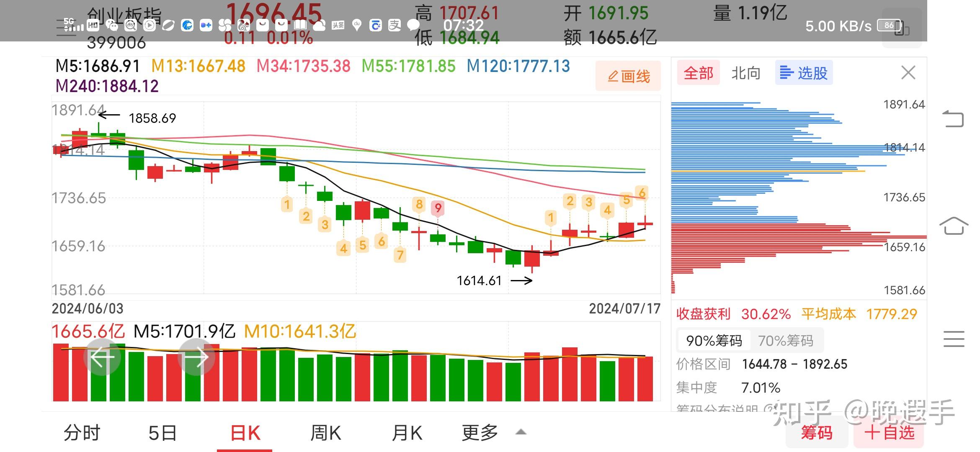Select the 全部 chip distribution tab
The image size is (980, 452).
[698, 73]
